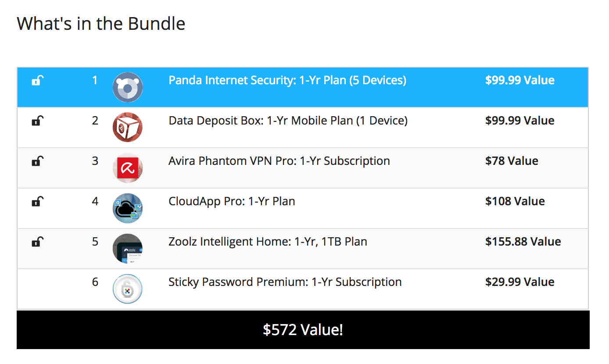Open Avira Phantom VPN Pro subscription row

click(303, 168)
